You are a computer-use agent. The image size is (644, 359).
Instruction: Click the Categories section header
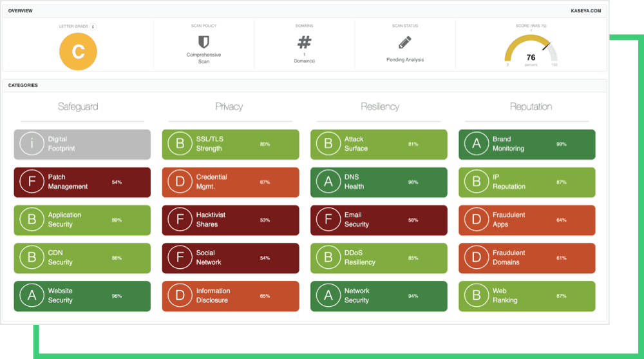23,85
